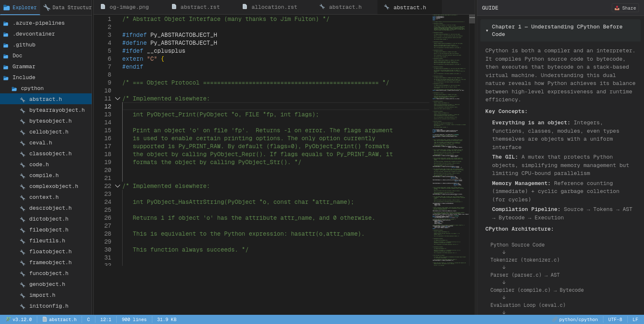The height and width of the screenshot is (324, 644).
Task: Click the editor vertical scrollbar thumb
Action: click(x=472, y=19)
